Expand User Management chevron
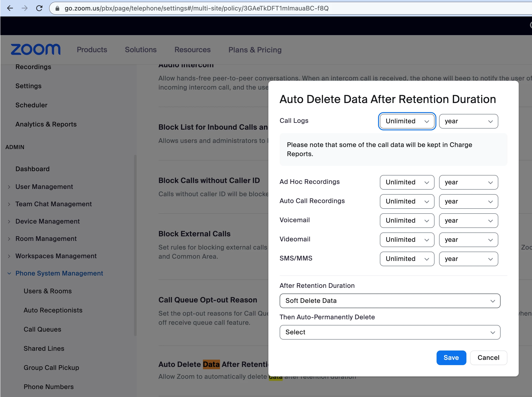Viewport: 532px width, 397px height. click(x=9, y=187)
